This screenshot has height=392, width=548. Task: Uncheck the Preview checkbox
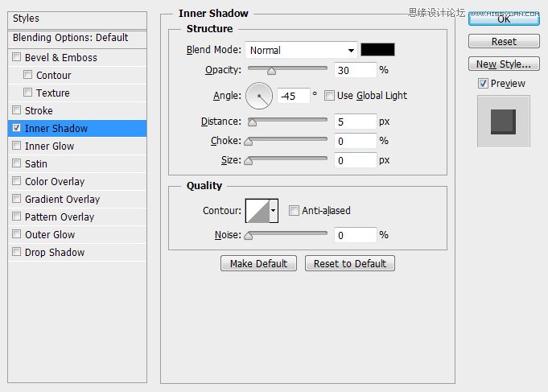tap(483, 83)
